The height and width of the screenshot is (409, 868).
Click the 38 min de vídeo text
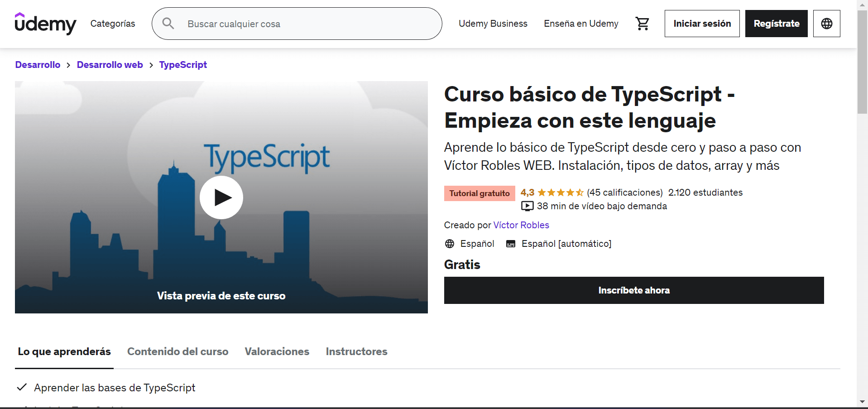602,206
